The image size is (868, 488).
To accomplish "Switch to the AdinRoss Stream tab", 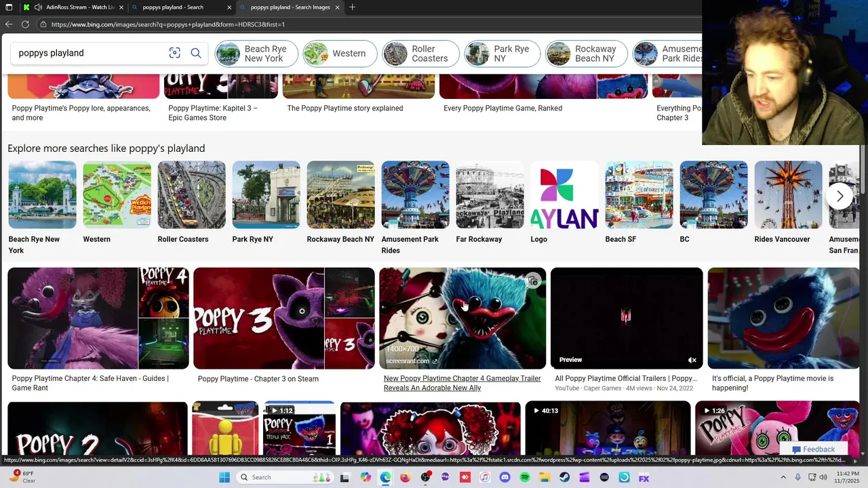I will pos(75,7).
